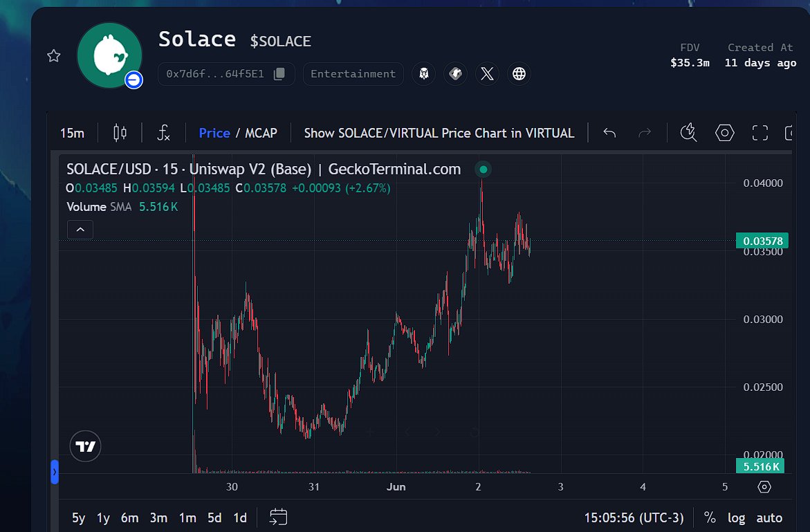Image resolution: width=810 pixels, height=532 pixels.
Task: Toggle fullscreen chart mode
Action: [x=760, y=133]
